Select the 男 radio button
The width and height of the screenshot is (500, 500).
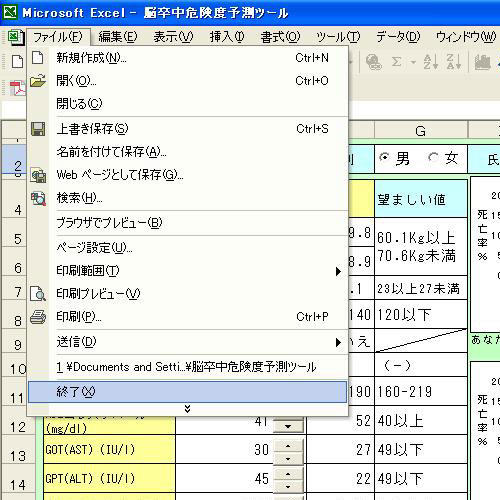[x=384, y=157]
